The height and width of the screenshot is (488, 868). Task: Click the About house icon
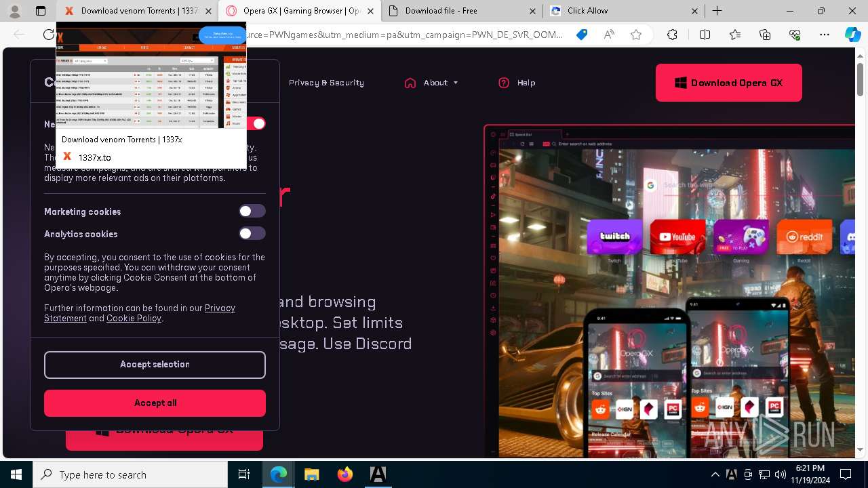[410, 83]
